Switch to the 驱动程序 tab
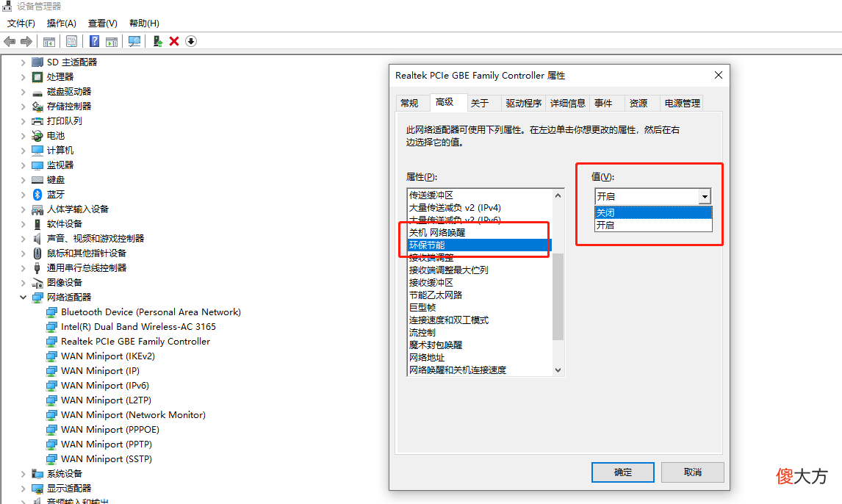 click(x=524, y=103)
